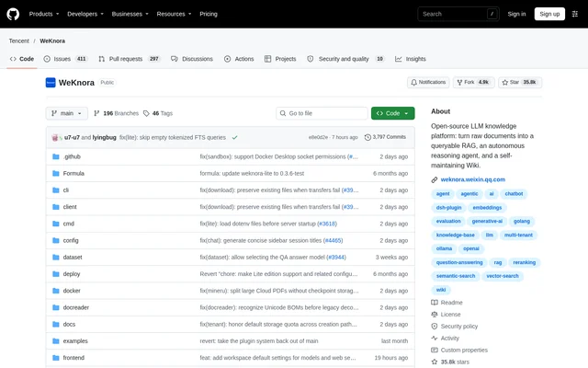
Task: Open the examples folder
Action: pos(75,341)
